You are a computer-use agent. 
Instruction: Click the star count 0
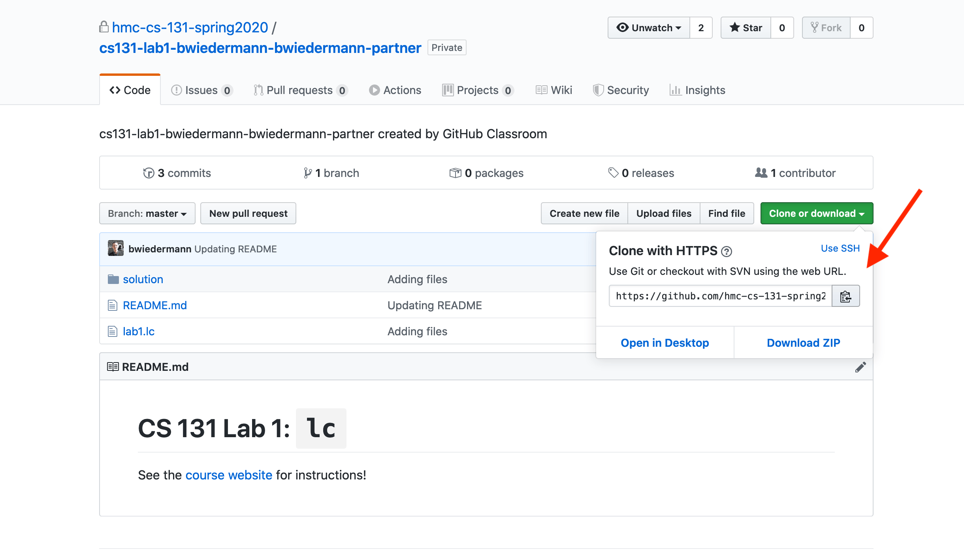[x=782, y=28]
